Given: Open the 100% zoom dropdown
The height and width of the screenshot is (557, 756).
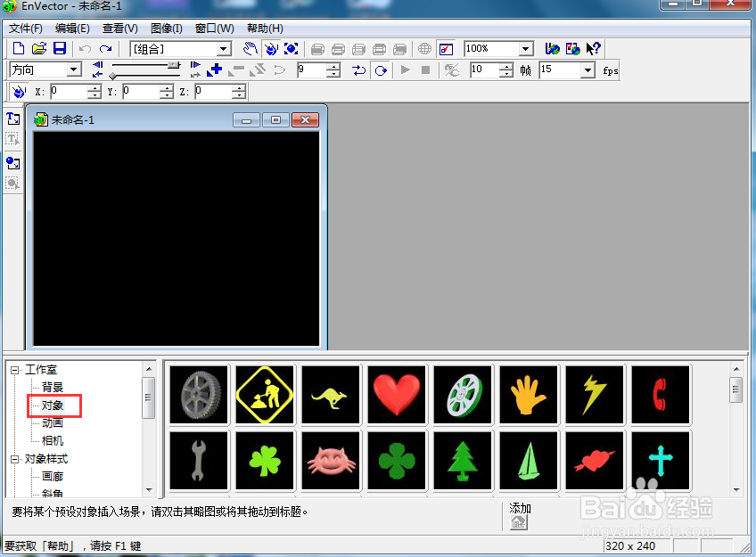Looking at the screenshot, I should click(x=526, y=49).
